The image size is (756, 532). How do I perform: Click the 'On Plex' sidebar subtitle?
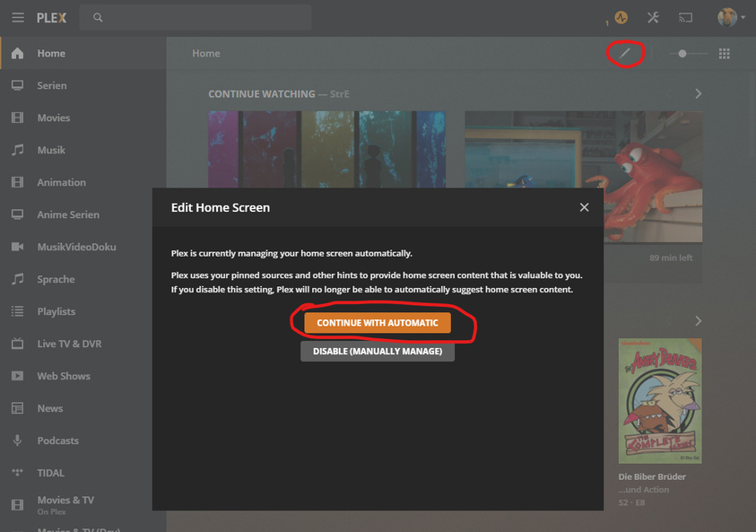(52, 511)
